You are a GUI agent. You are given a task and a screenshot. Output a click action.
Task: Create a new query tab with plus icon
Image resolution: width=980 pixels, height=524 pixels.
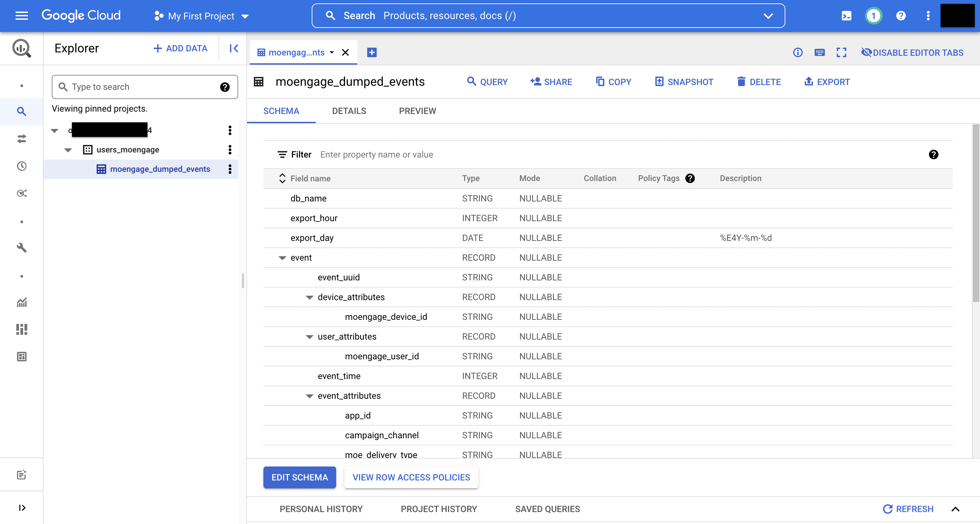pyautogui.click(x=372, y=52)
